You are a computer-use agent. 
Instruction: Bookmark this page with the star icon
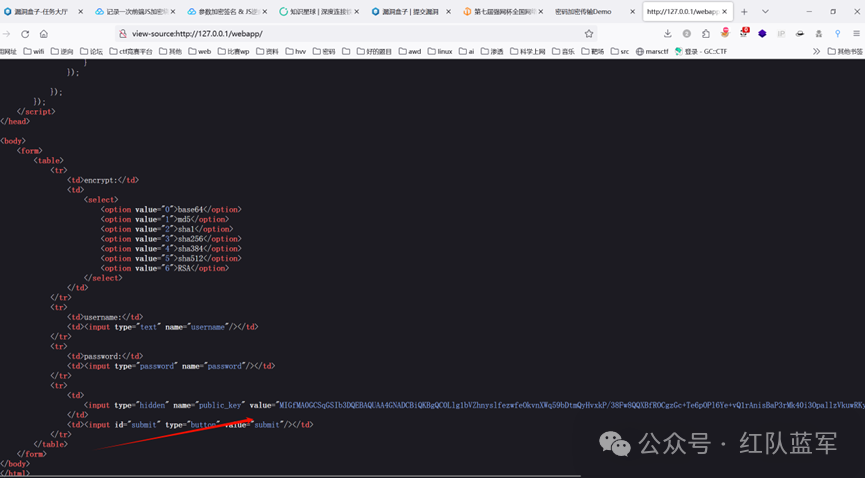589,33
